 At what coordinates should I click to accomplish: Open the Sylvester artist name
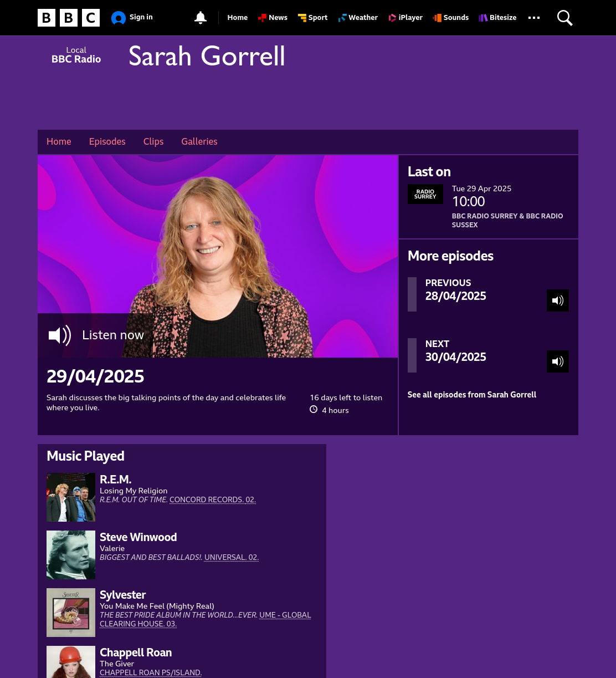[x=123, y=595]
